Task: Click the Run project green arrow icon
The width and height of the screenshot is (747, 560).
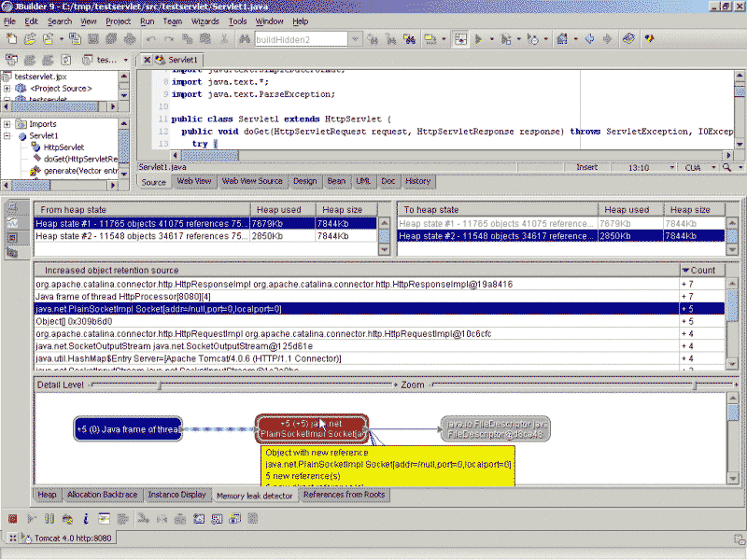Action: (x=479, y=39)
